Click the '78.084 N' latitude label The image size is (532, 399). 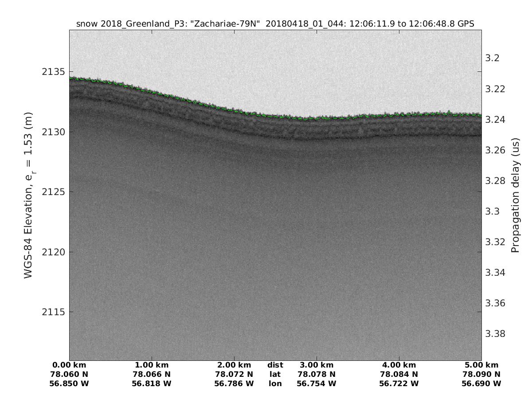click(399, 374)
